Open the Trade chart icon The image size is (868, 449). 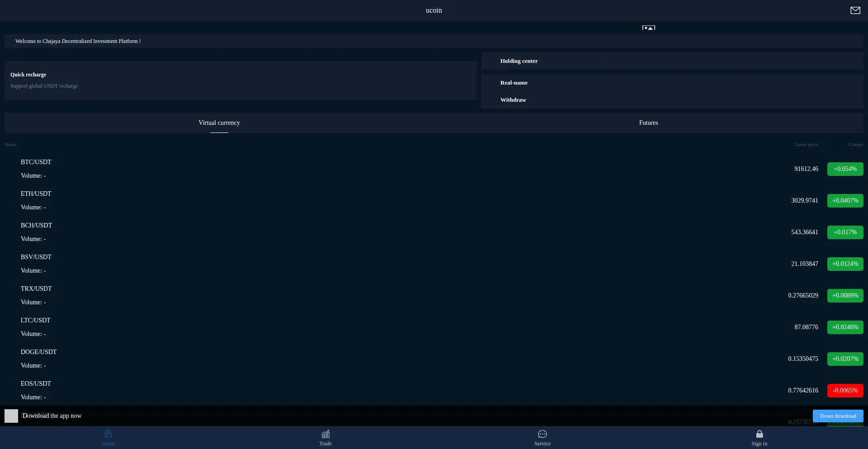pos(325,435)
